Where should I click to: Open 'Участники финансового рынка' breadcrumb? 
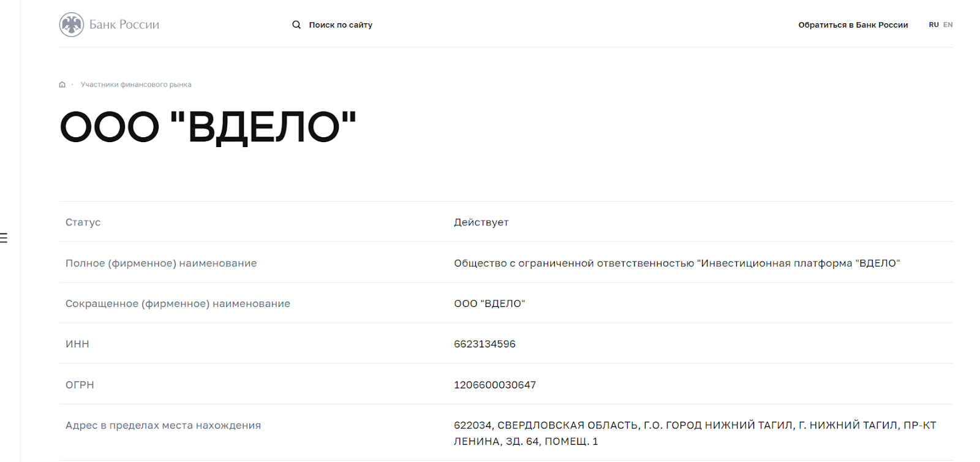136,85
